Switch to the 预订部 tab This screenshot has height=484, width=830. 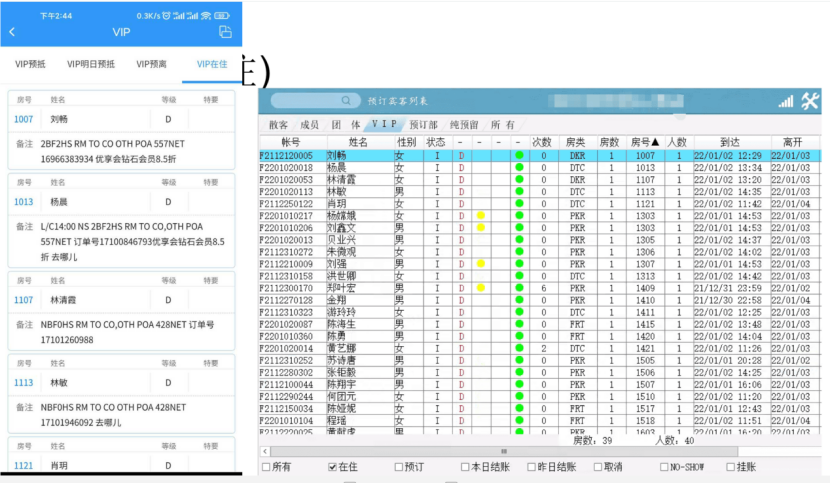pyautogui.click(x=423, y=125)
